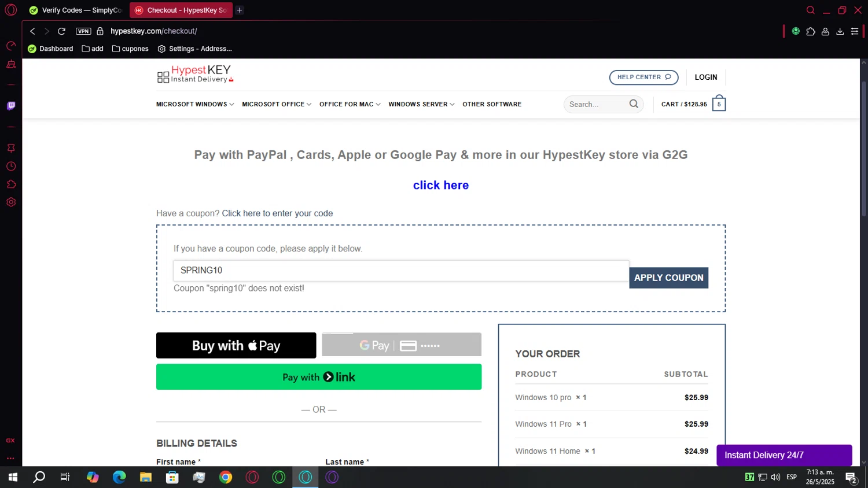868x488 pixels.
Task: Expand Microsoft Windows menu
Action: pos(195,104)
